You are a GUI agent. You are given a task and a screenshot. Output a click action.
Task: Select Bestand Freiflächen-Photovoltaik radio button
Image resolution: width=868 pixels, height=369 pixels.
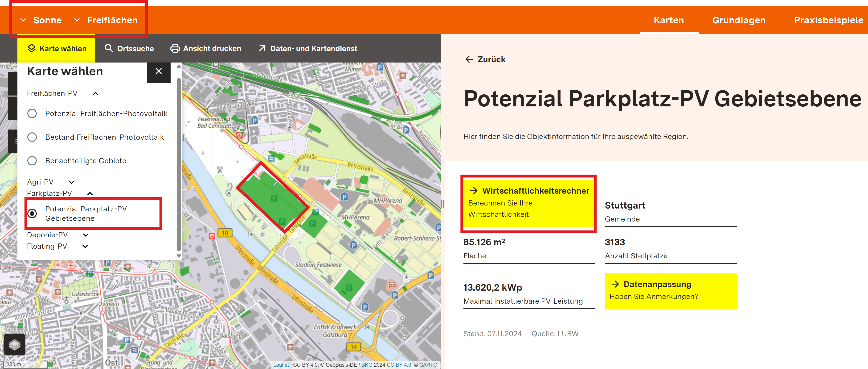pos(32,137)
